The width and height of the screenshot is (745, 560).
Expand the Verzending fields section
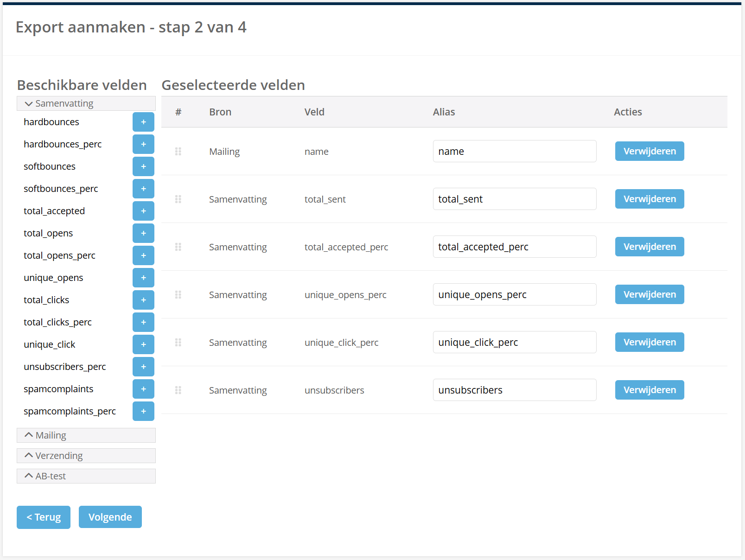(x=86, y=456)
